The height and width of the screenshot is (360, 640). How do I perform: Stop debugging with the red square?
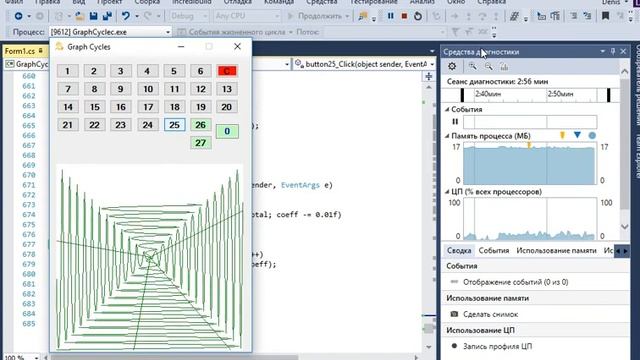pyautogui.click(x=404, y=16)
